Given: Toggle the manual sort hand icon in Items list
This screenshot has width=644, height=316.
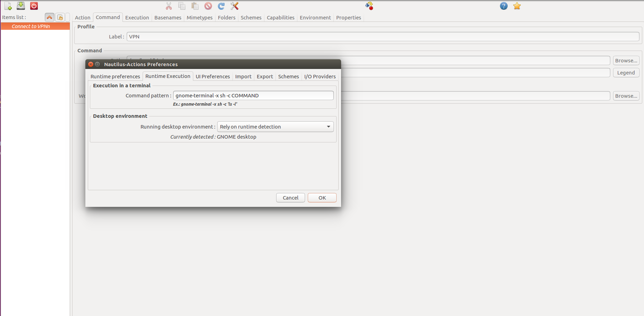Looking at the screenshot, I should [x=60, y=17].
